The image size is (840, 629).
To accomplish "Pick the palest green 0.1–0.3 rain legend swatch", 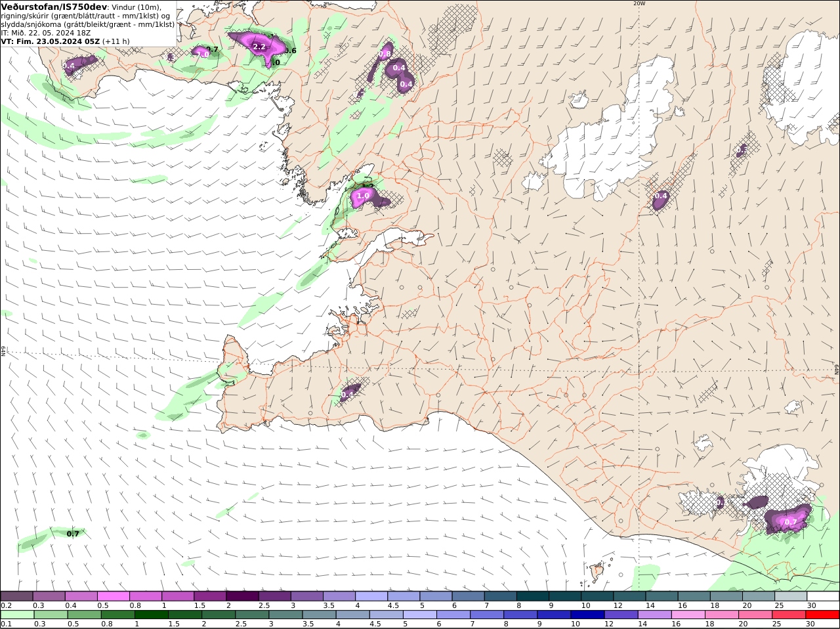I will [16, 615].
